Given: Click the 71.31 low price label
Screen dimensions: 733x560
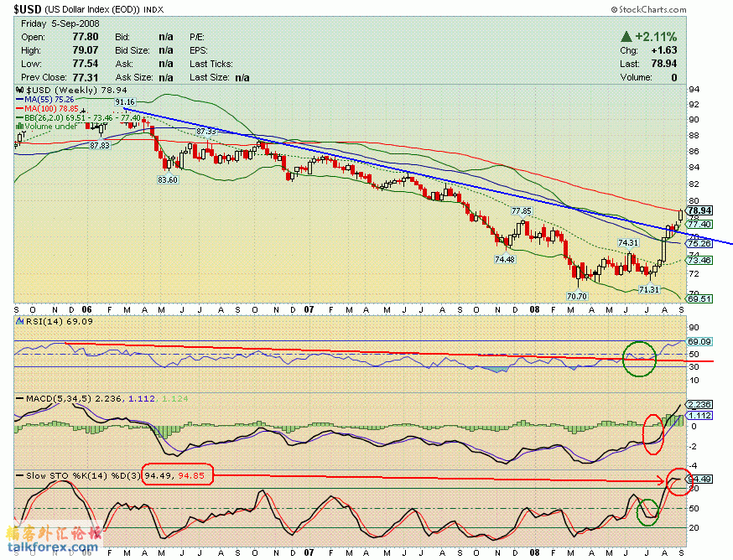Looking at the screenshot, I should click(x=649, y=289).
